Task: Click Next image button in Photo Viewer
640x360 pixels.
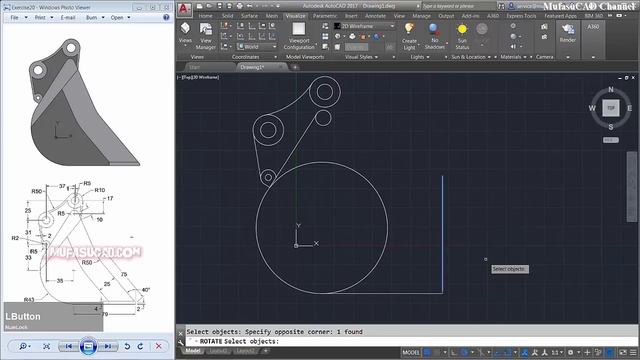Action: pyautogui.click(x=108, y=346)
